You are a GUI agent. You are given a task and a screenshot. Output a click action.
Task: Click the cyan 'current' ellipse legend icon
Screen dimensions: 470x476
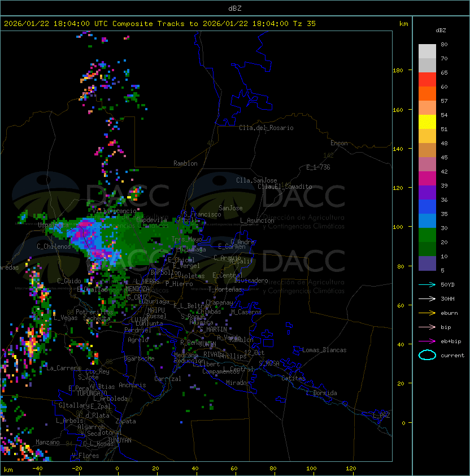click(427, 355)
